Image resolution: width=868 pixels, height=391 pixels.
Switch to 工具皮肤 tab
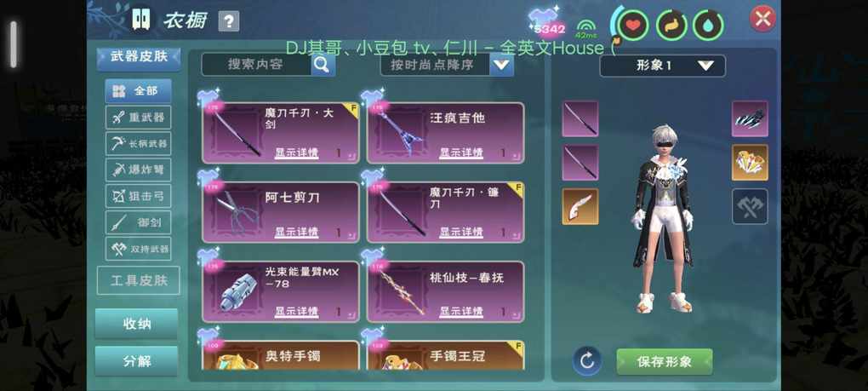pyautogui.click(x=139, y=280)
